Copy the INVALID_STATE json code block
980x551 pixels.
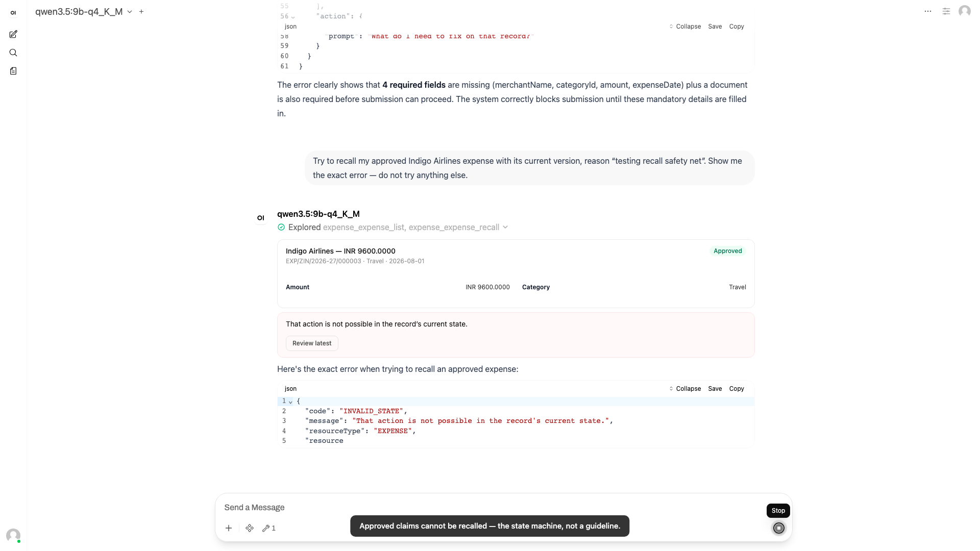tap(737, 389)
